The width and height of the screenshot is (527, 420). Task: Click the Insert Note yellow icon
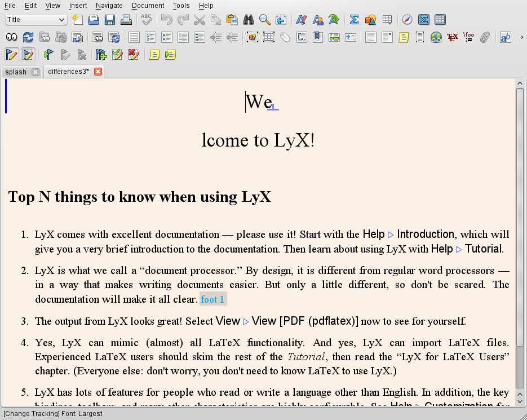tap(403, 37)
